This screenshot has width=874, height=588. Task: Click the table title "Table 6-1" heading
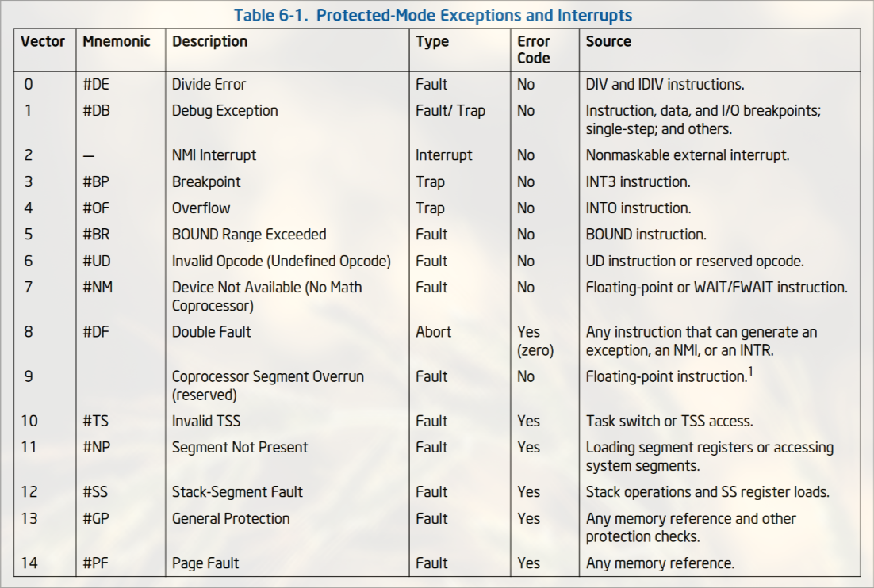[432, 15]
